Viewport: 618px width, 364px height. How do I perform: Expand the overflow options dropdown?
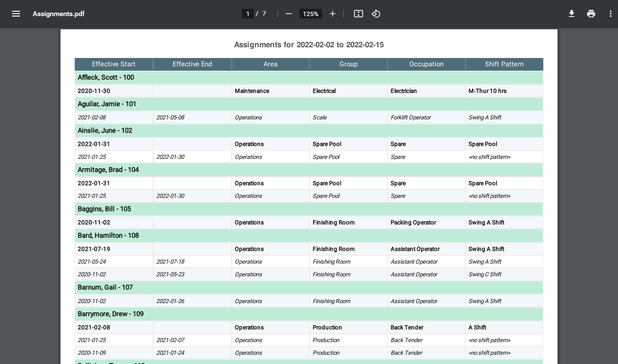click(610, 14)
